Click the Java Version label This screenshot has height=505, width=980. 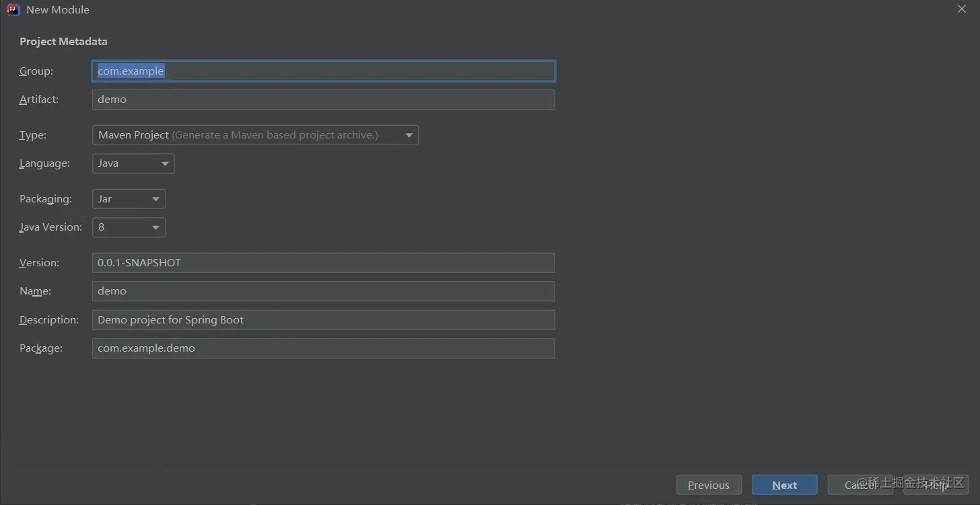(50, 227)
